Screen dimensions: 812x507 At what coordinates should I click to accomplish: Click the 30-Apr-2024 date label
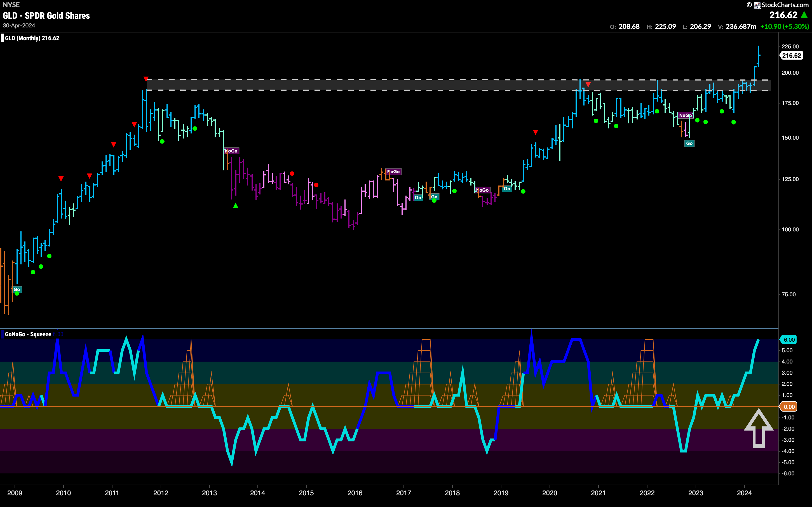click(x=19, y=25)
